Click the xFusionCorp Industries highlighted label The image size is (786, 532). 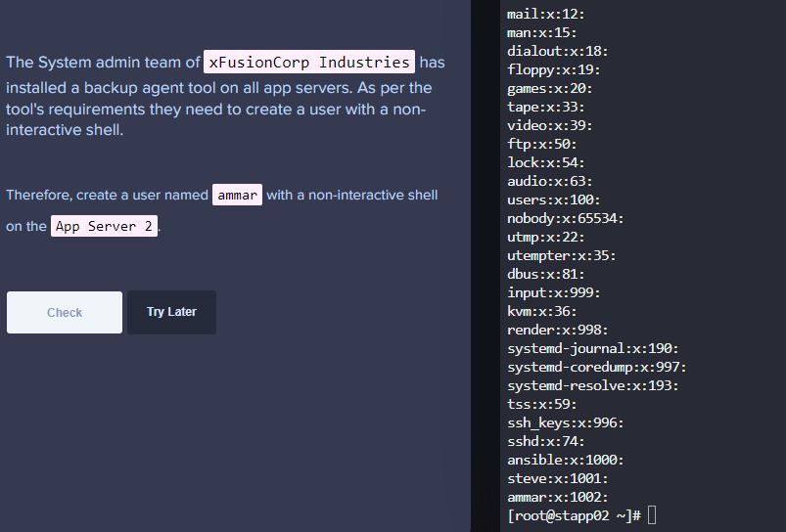click(x=309, y=63)
